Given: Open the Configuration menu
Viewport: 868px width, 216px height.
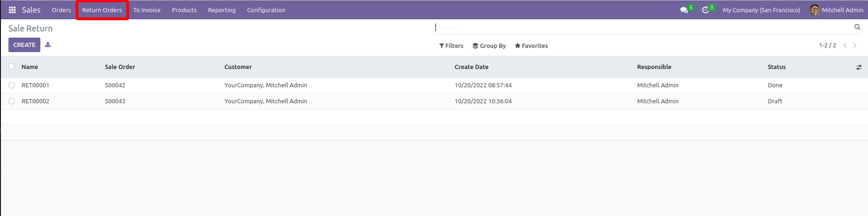Looking at the screenshot, I should [266, 10].
